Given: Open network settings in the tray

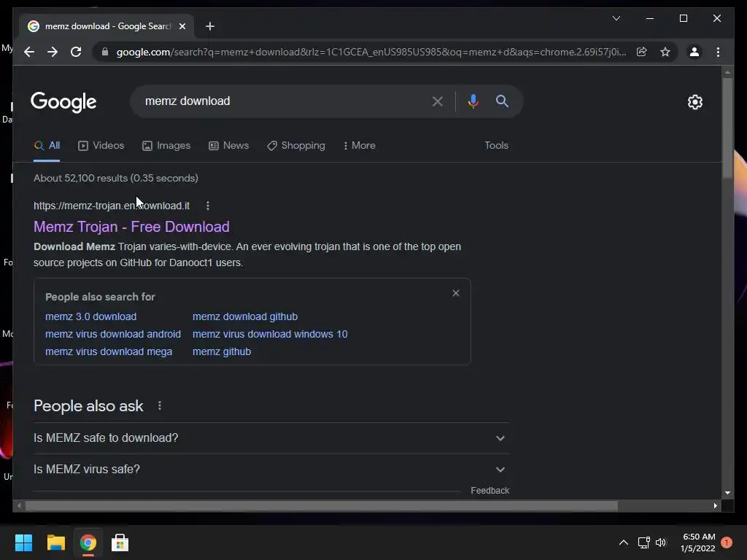Looking at the screenshot, I should pyautogui.click(x=643, y=542).
